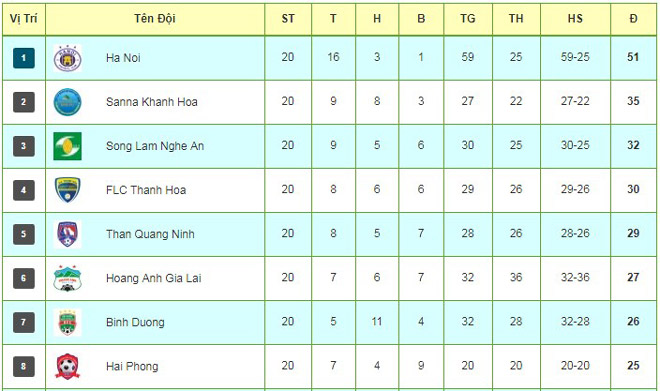
Task: Click the HS column header
Action: (x=575, y=19)
